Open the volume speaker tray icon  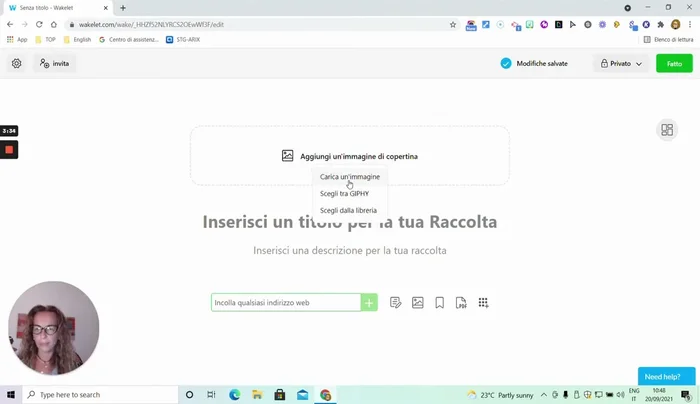[621, 395]
